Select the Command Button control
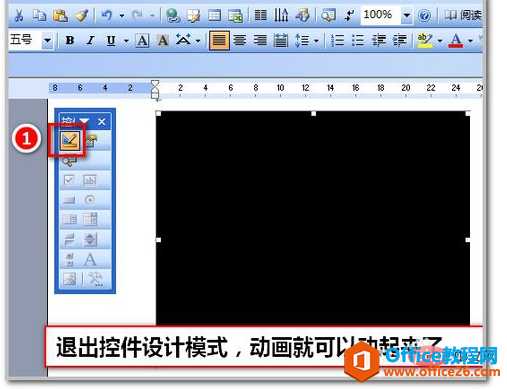The image size is (507, 389). pos(69,200)
